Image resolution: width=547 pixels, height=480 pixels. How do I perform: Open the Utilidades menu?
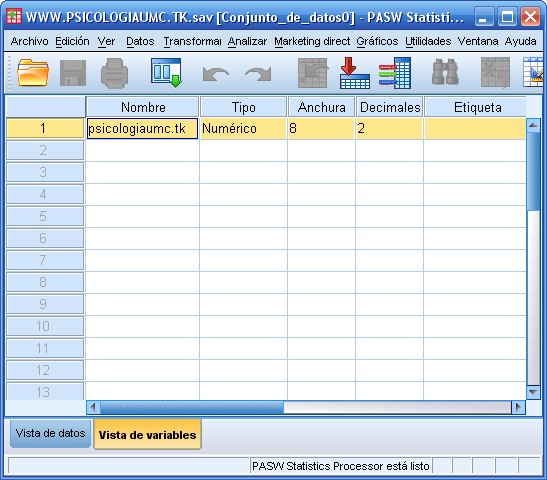click(x=428, y=41)
